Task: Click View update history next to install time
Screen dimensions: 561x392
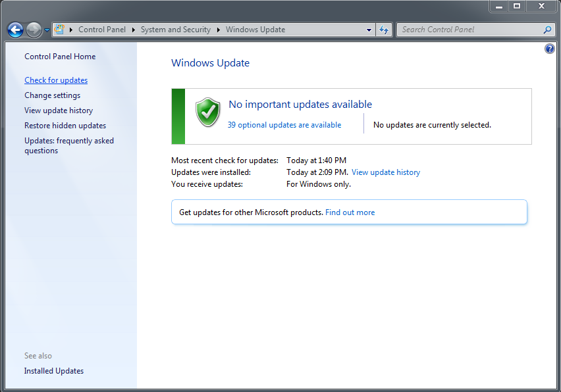Action: coord(386,172)
